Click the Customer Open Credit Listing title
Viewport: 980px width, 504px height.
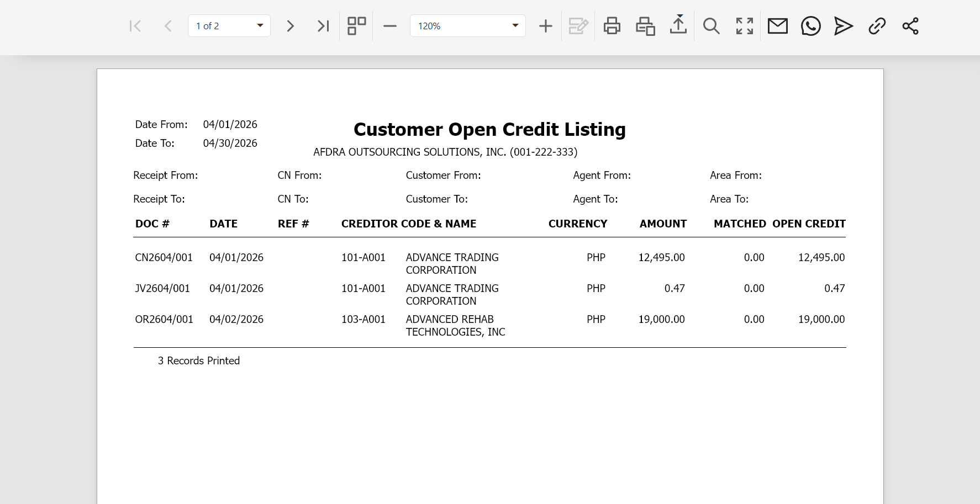pos(489,129)
